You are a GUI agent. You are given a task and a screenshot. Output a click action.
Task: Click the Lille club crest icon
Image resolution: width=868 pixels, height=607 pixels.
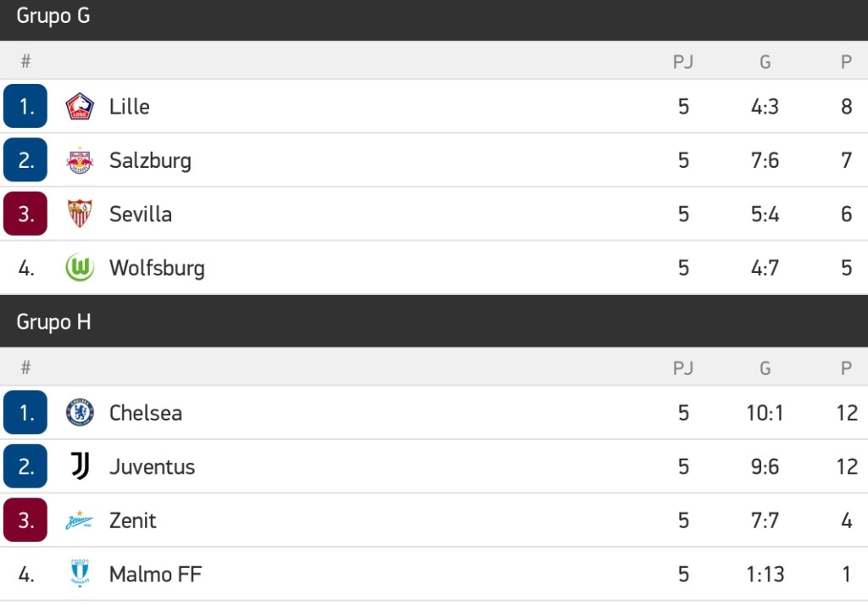pos(80,107)
